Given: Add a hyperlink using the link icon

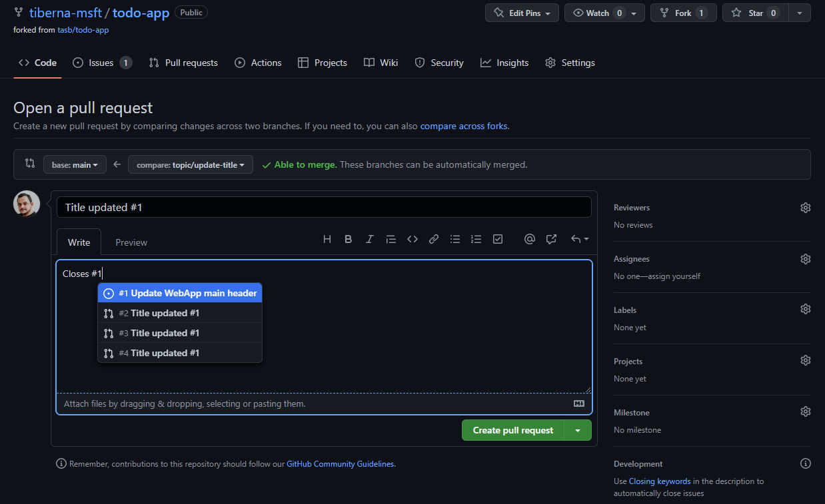Looking at the screenshot, I should 433,238.
